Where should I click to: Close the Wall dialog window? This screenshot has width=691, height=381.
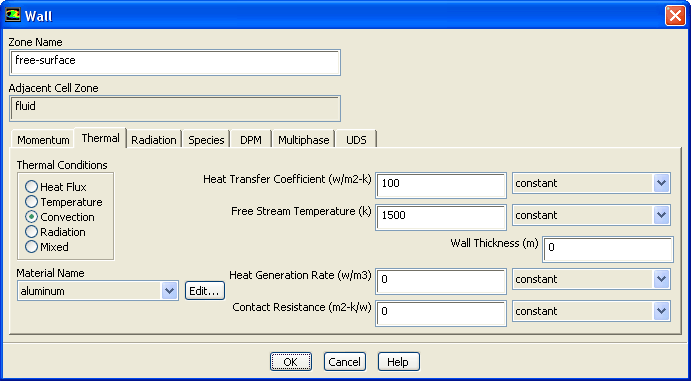click(675, 16)
